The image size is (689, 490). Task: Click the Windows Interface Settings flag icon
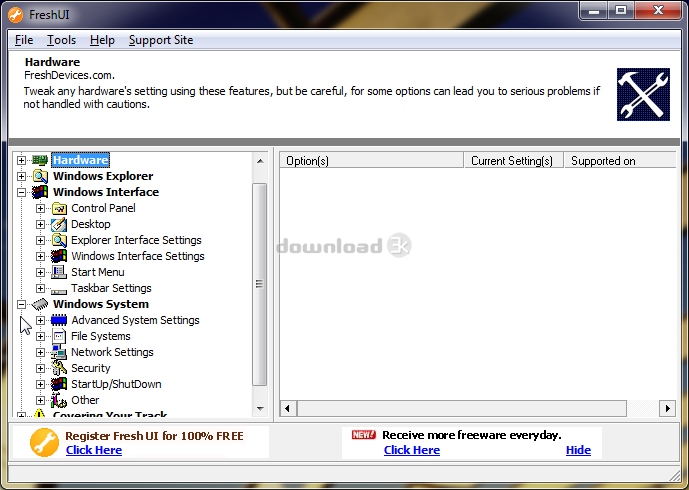click(x=59, y=256)
